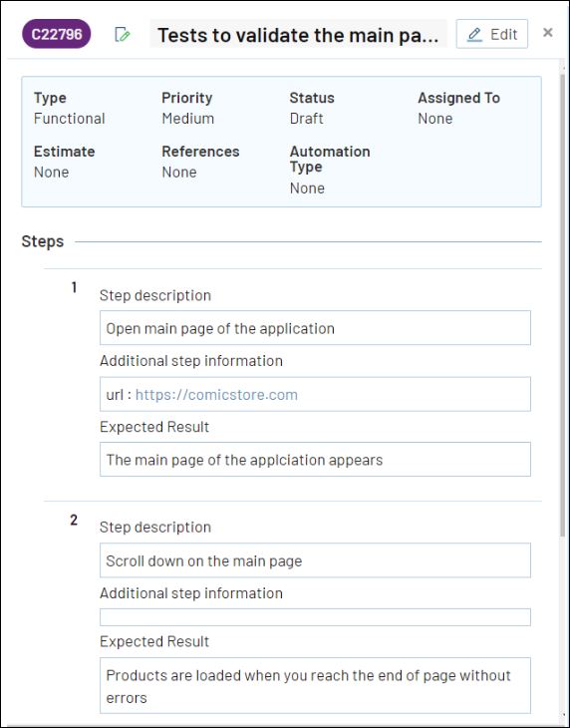Click the Steps section heading

42,241
